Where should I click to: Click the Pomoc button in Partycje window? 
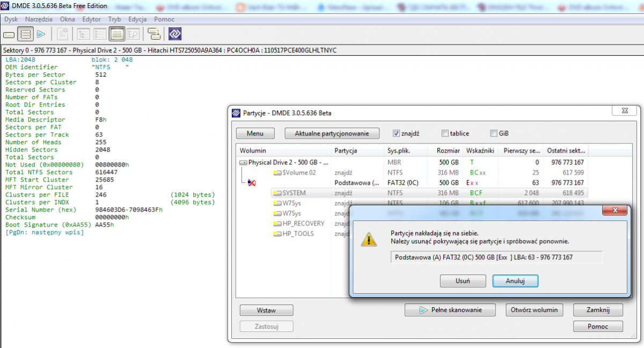pos(598,327)
